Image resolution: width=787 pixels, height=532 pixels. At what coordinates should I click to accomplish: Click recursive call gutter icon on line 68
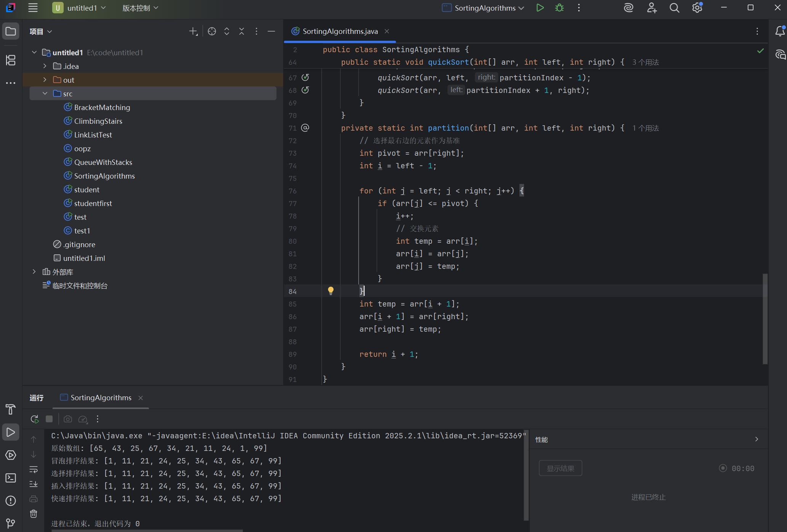305,90
